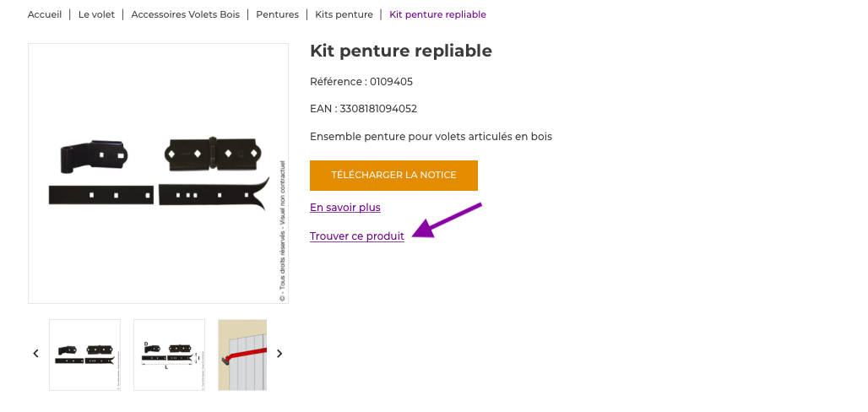Open the Kits penture breadcrumb
The width and height of the screenshot is (868, 412).
(344, 14)
